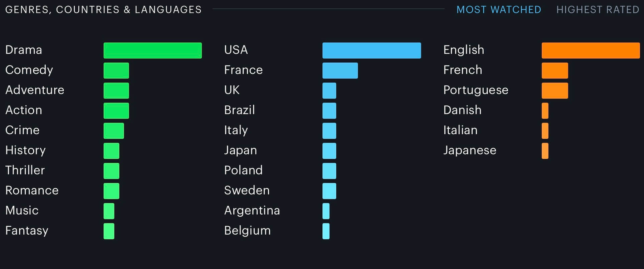Click the green Fantasy bar

point(109,231)
